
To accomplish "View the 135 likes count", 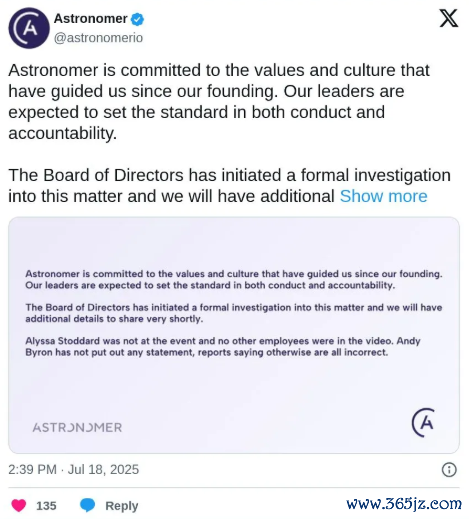I will pyautogui.click(x=46, y=506).
